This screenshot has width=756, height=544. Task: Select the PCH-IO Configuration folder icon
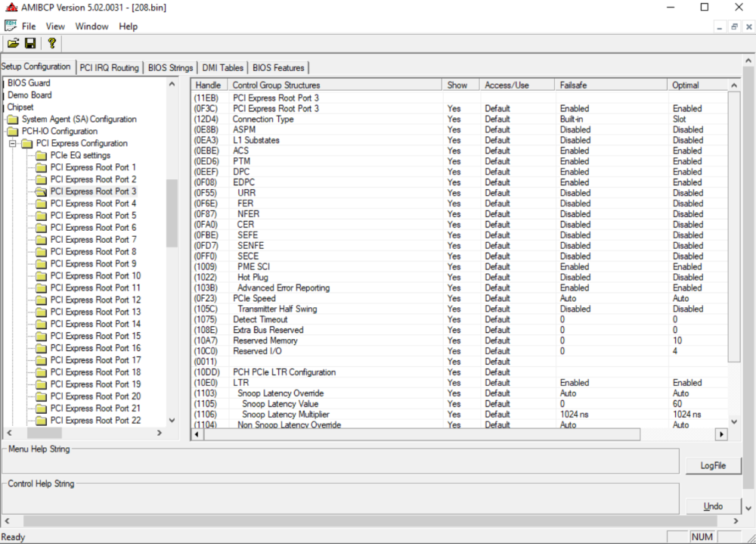click(x=13, y=132)
